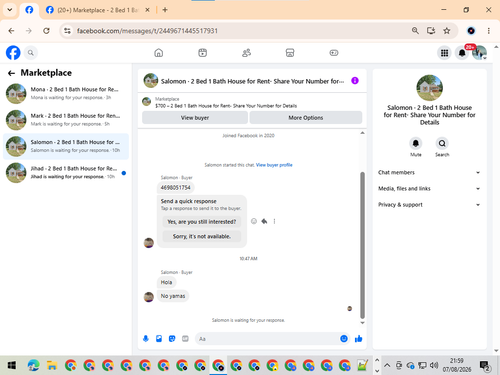
Task: Click the purple conversation info icon
Action: 355,81
